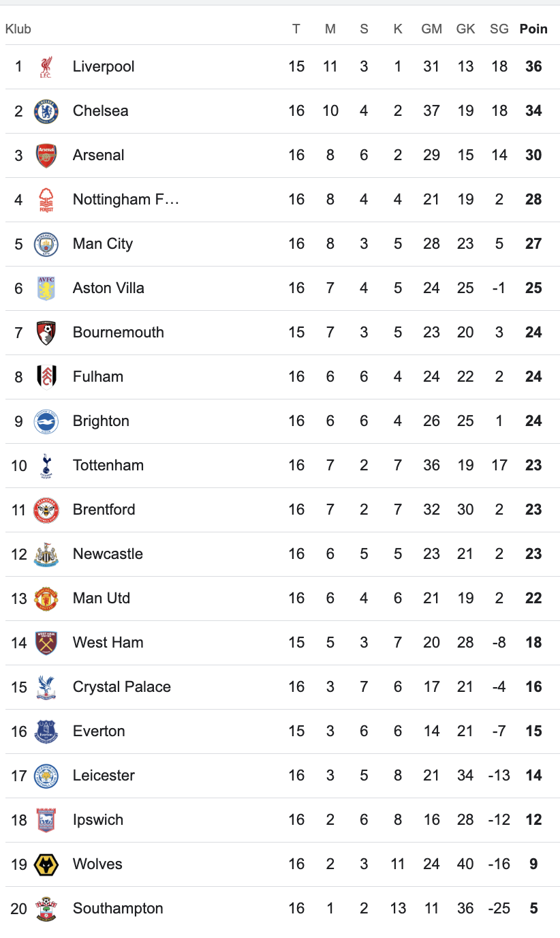Click the Man City club crest
This screenshot has width=560, height=938.
pos(46,244)
